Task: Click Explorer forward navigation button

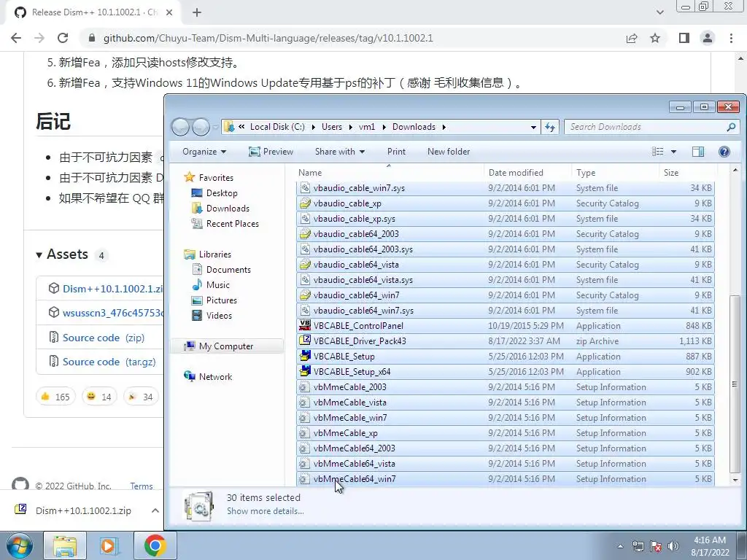Action: [200, 127]
